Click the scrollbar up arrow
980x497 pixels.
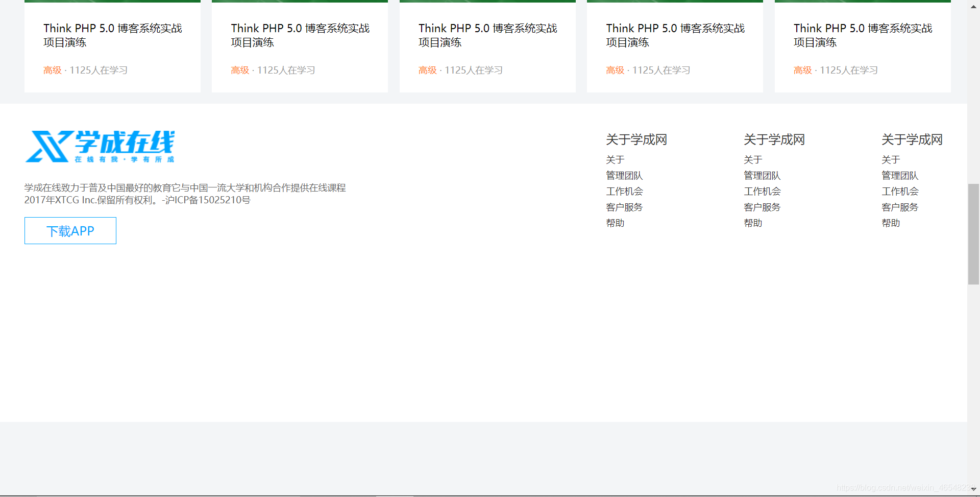(973, 6)
